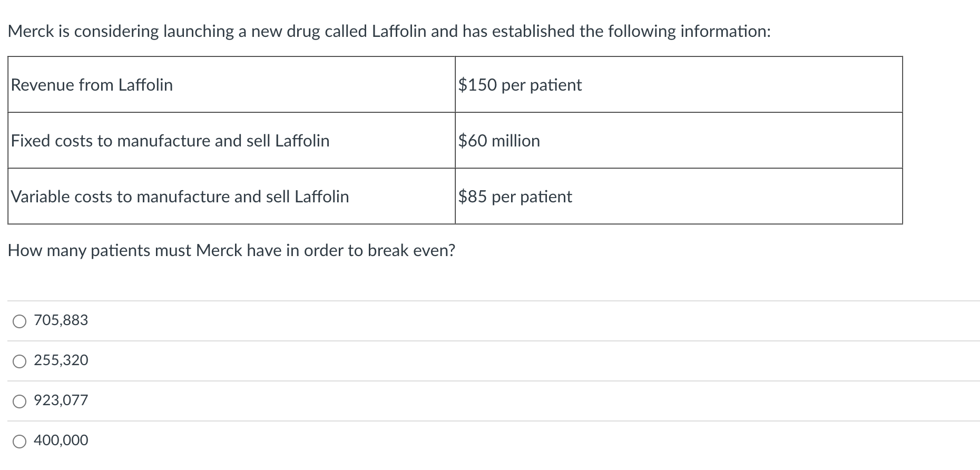Click the 705,883 answer label text

[x=61, y=320]
